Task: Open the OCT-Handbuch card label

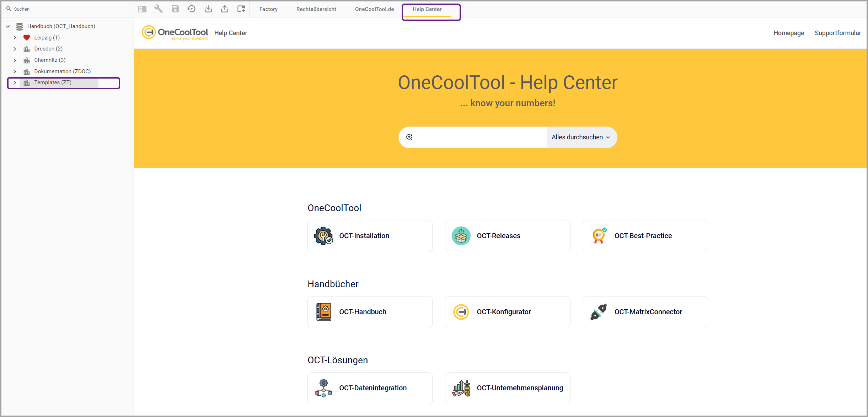Action: (x=363, y=312)
